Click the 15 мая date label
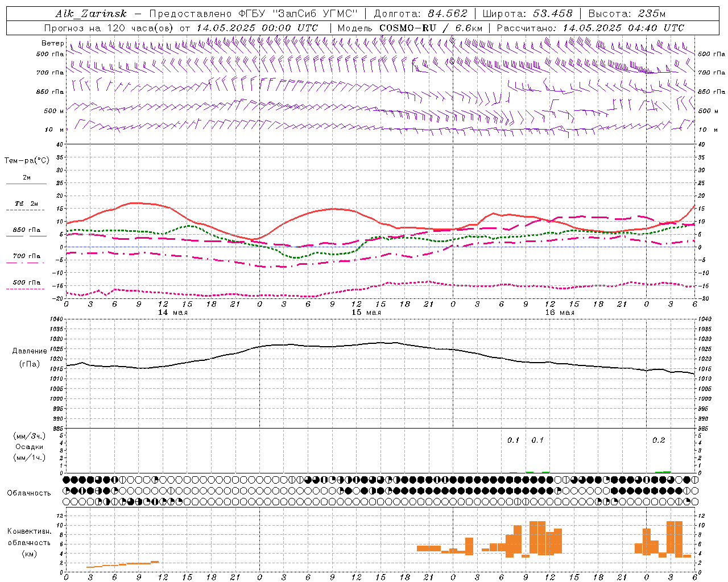728x582 pixels. (x=366, y=313)
